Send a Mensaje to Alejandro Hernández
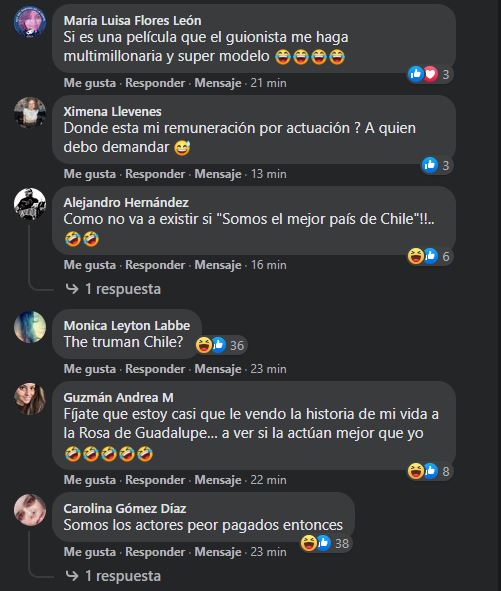The width and height of the screenshot is (501, 591). click(x=218, y=265)
